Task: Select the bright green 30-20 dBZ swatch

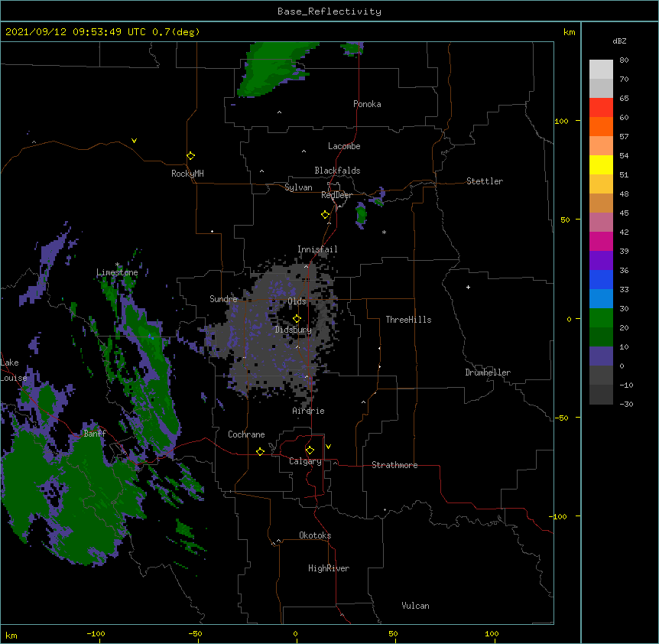Action: point(601,318)
